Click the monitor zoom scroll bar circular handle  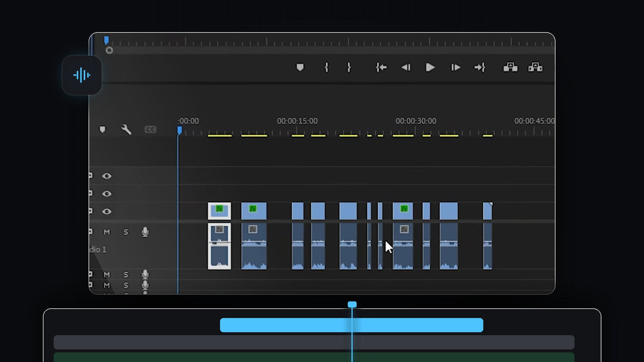pos(109,50)
